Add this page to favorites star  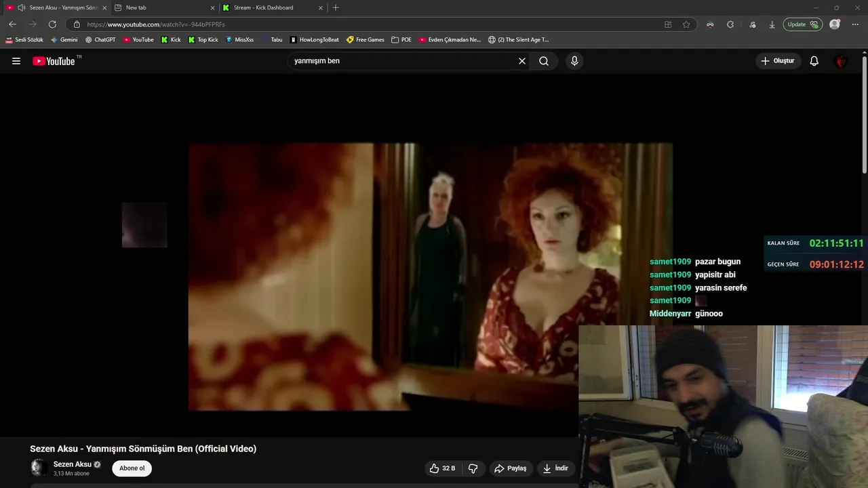coord(686,24)
